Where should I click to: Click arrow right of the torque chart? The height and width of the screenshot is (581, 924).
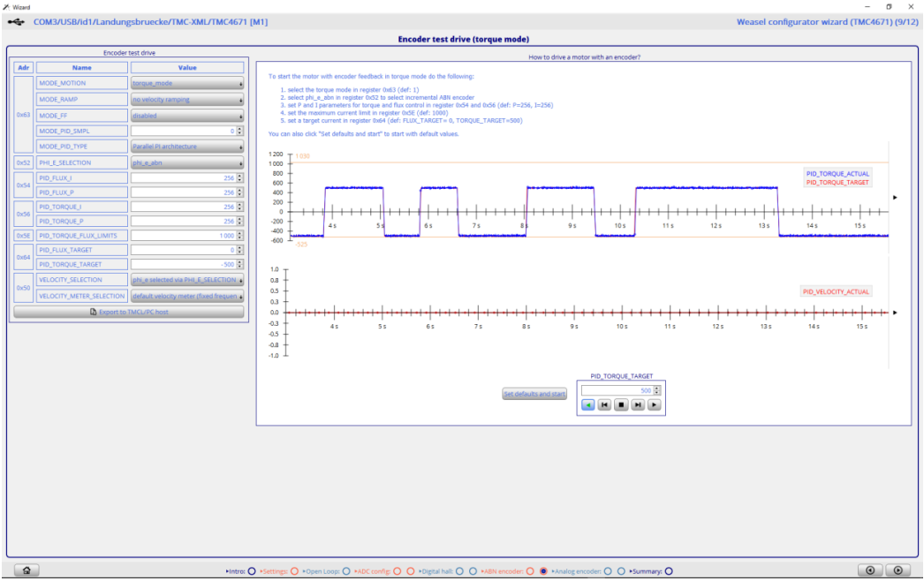[x=895, y=198]
